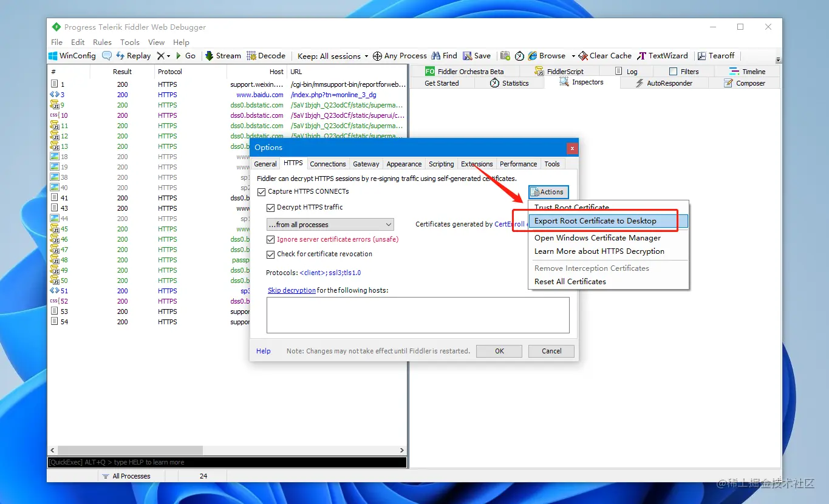Sort sessions by Result column header

point(122,72)
